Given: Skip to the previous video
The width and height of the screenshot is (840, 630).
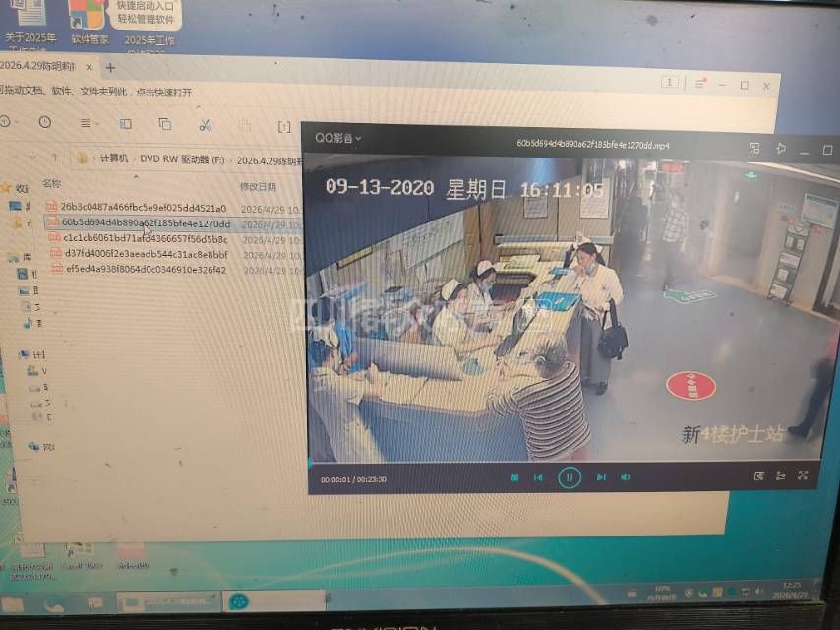Looking at the screenshot, I should (539, 477).
